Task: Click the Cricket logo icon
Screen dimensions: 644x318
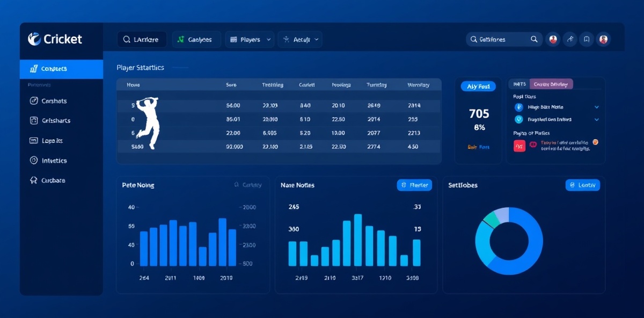Action: (x=34, y=39)
